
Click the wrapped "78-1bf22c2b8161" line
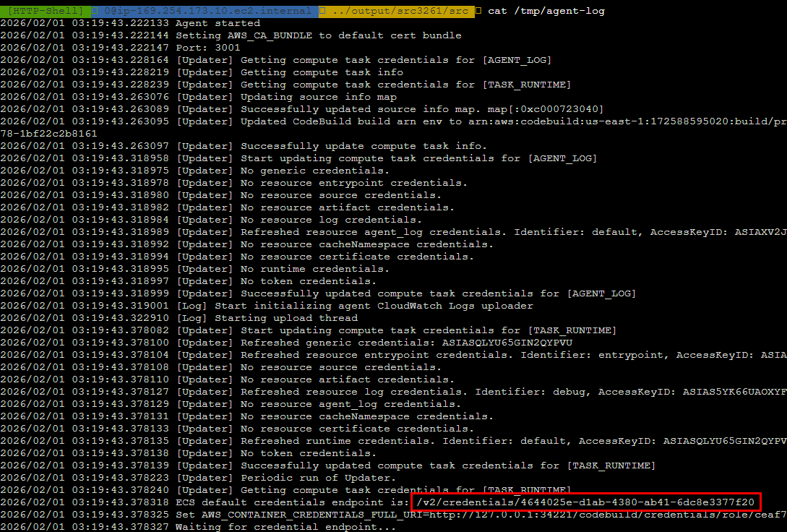click(x=48, y=134)
